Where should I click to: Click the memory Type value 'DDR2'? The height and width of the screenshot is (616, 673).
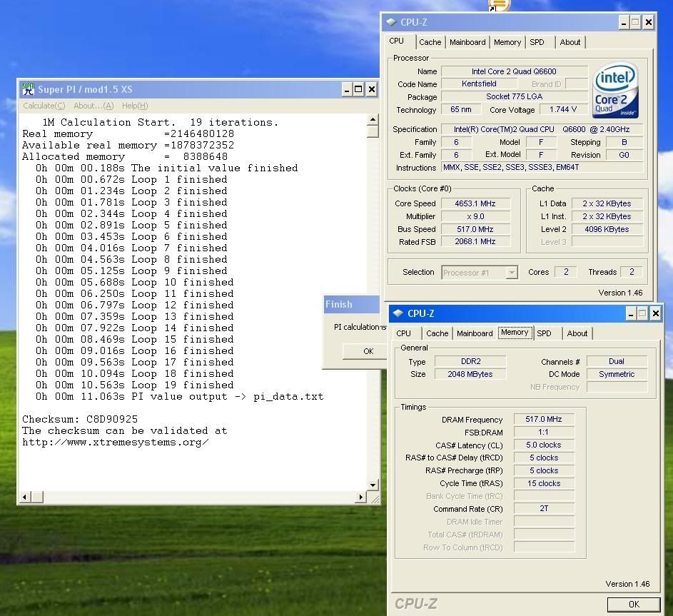(470, 361)
